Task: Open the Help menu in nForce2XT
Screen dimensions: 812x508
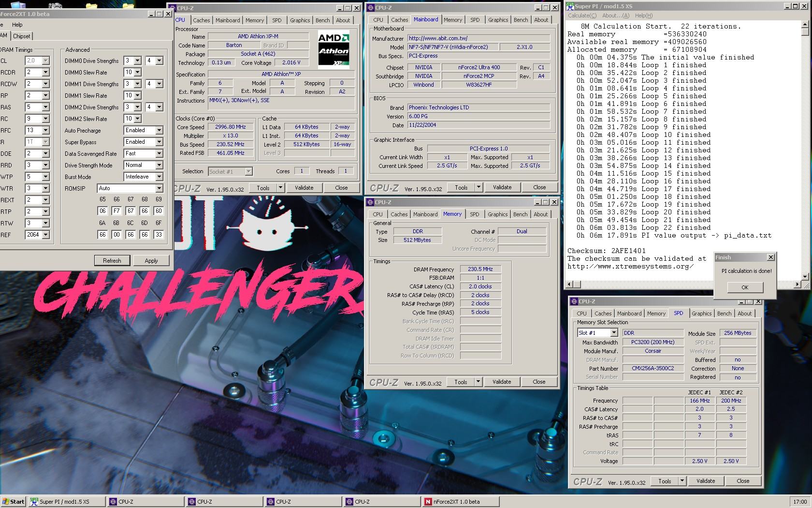Action: pos(17,25)
